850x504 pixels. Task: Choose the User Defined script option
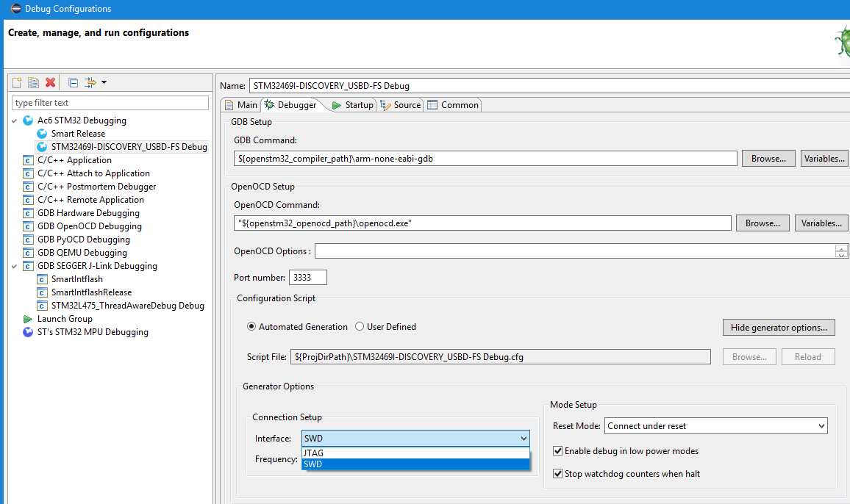pyautogui.click(x=360, y=327)
